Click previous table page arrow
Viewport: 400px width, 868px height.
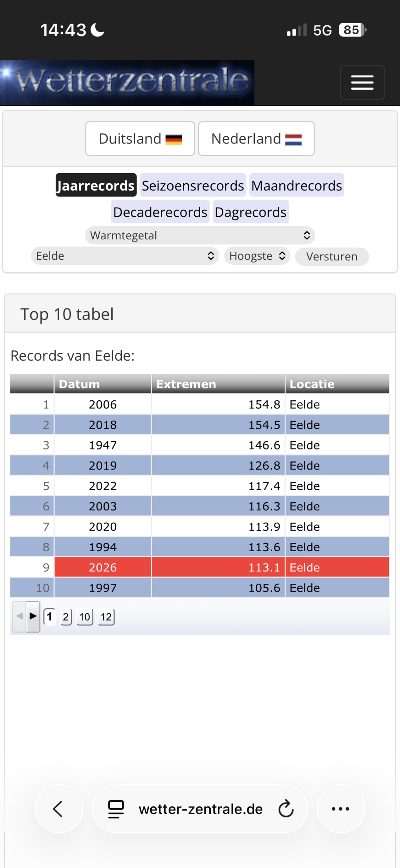pos(20,616)
